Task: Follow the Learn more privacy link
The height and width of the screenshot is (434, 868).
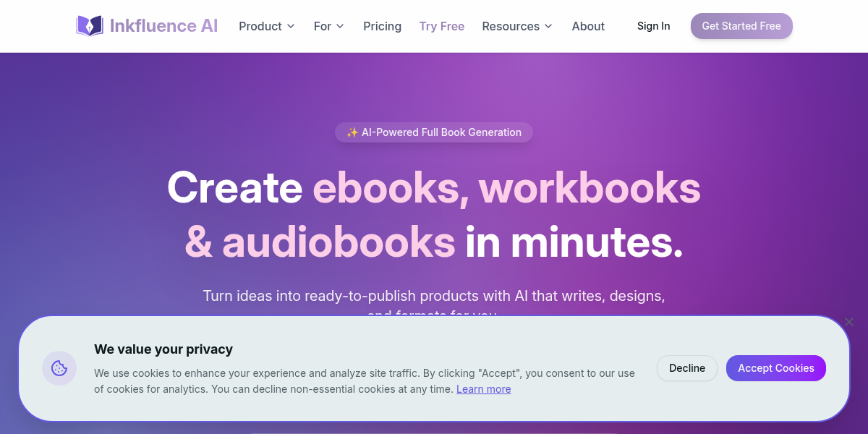Action: [x=483, y=389]
